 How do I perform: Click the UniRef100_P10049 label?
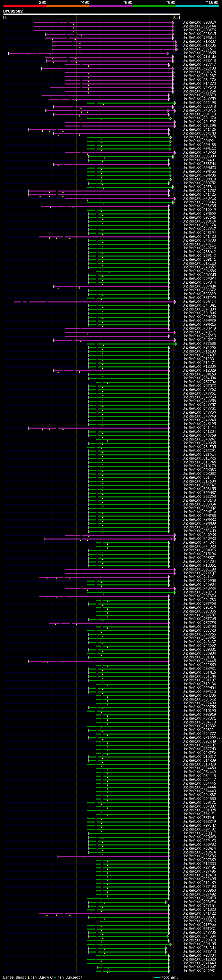pos(199,210)
